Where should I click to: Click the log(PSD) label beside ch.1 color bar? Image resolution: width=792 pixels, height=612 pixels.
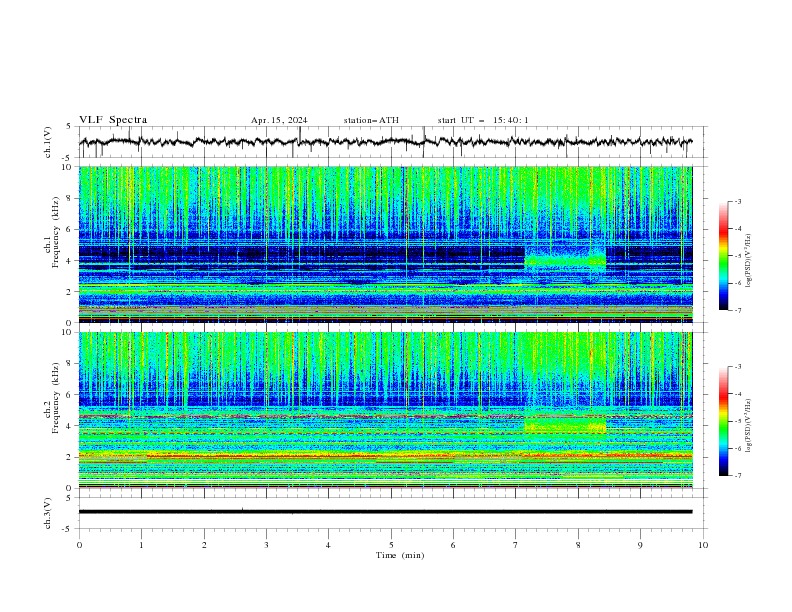tap(748, 261)
